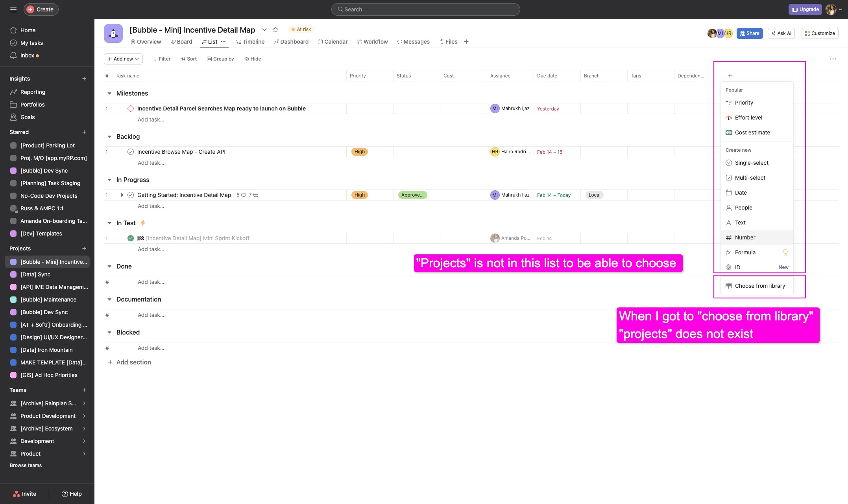Select Number from Create new menu
The height and width of the screenshot is (504, 848).
757,237
